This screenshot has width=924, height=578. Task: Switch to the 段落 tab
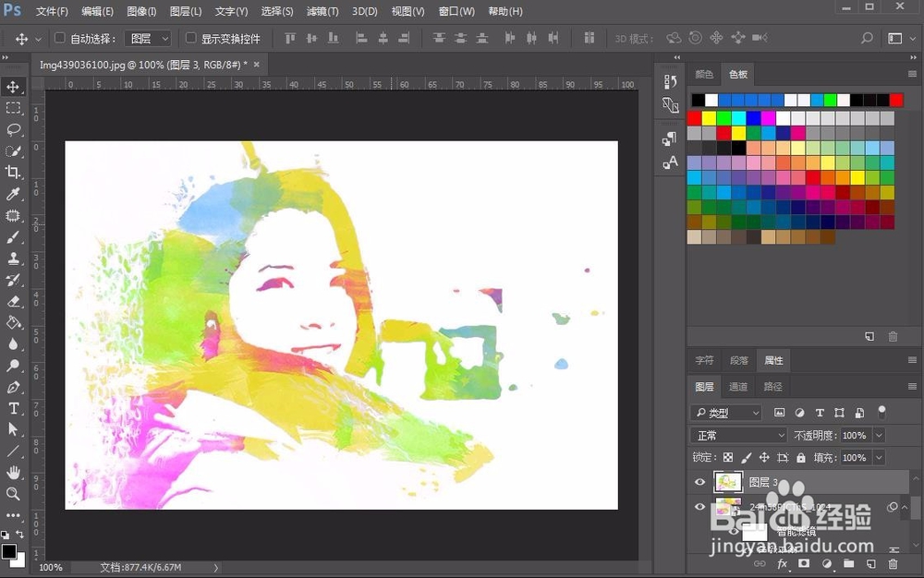click(x=738, y=360)
